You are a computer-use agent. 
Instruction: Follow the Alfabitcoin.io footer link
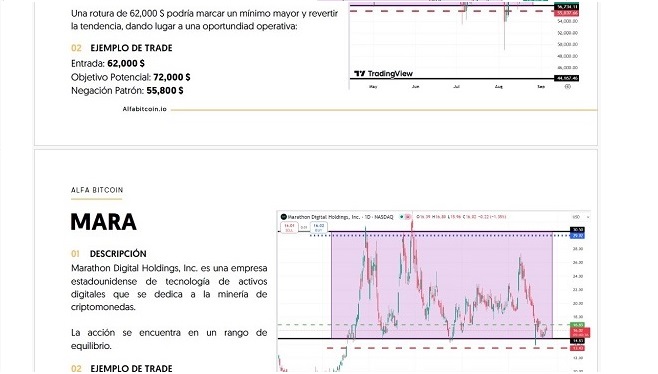[x=144, y=109]
